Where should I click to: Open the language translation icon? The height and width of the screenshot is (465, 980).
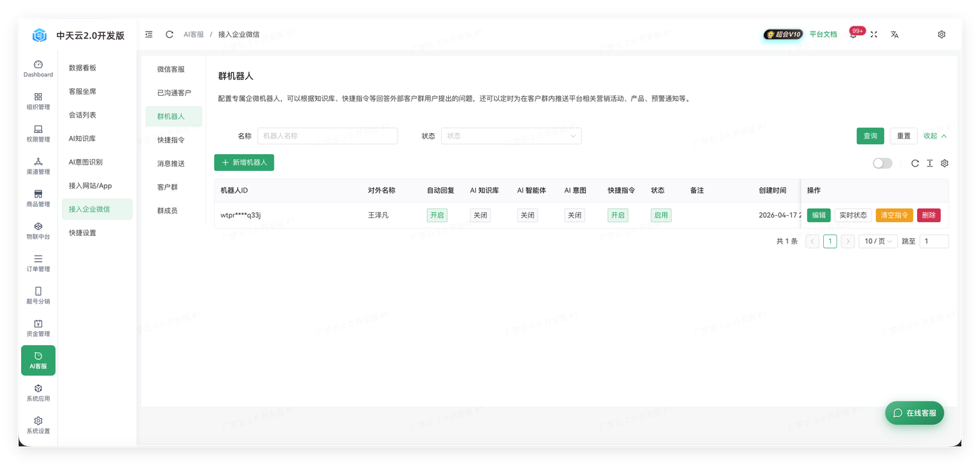click(x=895, y=34)
